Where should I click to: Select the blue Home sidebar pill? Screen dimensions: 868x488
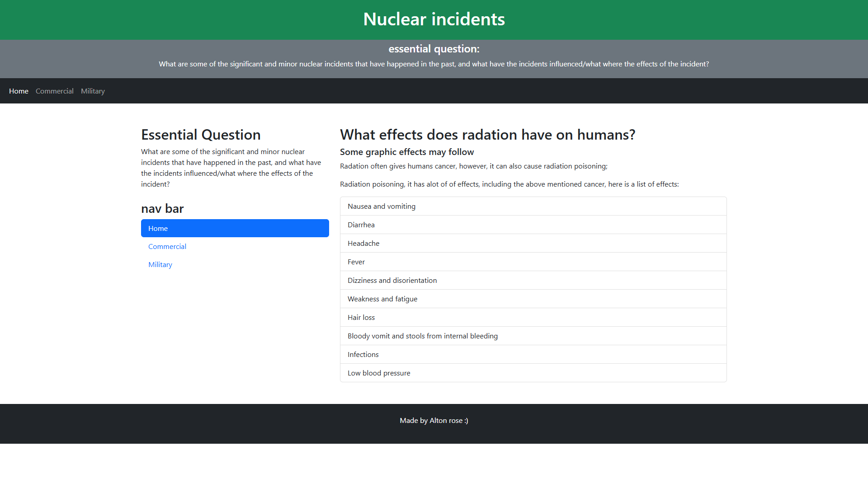(235, 228)
